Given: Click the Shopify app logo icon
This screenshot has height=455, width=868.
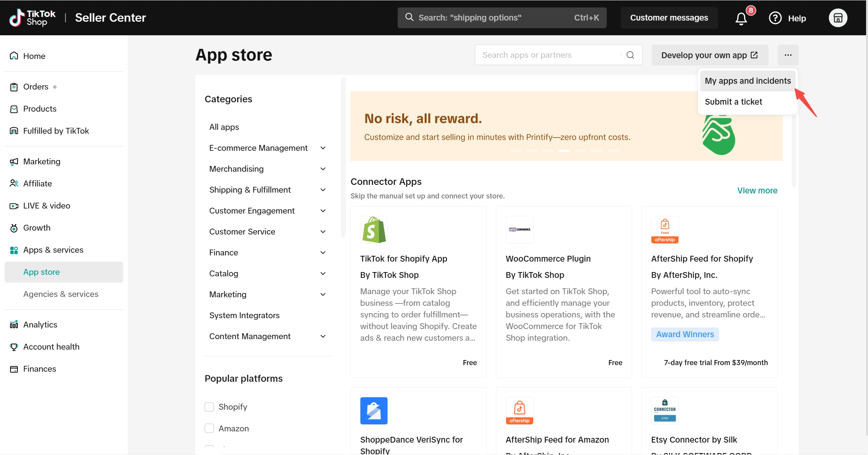Looking at the screenshot, I should pos(374,230).
